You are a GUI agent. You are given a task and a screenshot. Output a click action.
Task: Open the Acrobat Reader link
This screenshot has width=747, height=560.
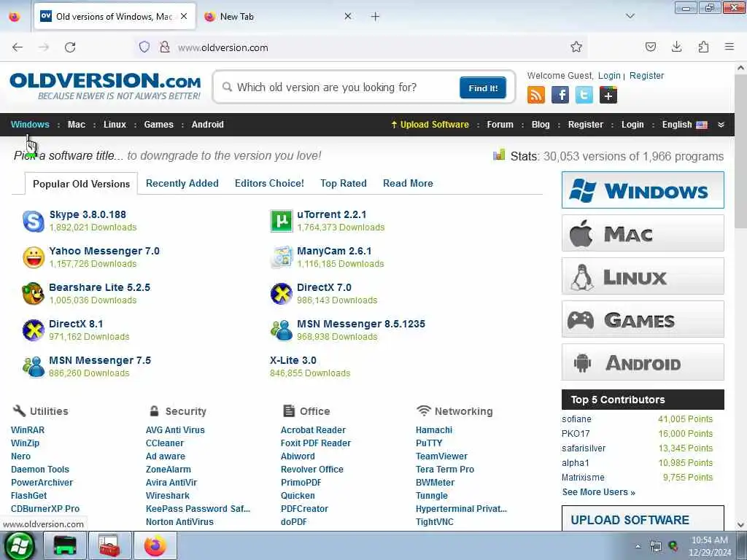tap(313, 430)
